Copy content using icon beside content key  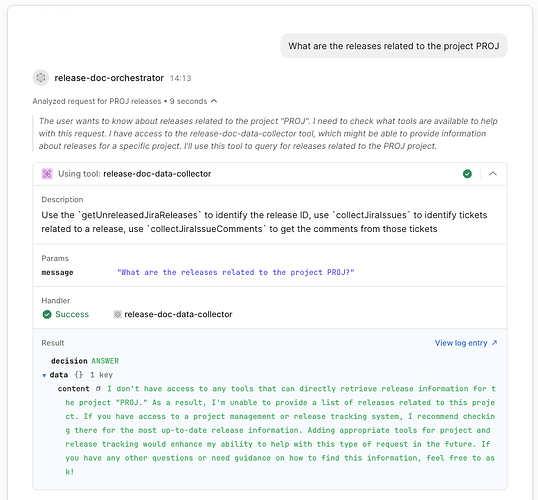pyautogui.click(x=98, y=388)
